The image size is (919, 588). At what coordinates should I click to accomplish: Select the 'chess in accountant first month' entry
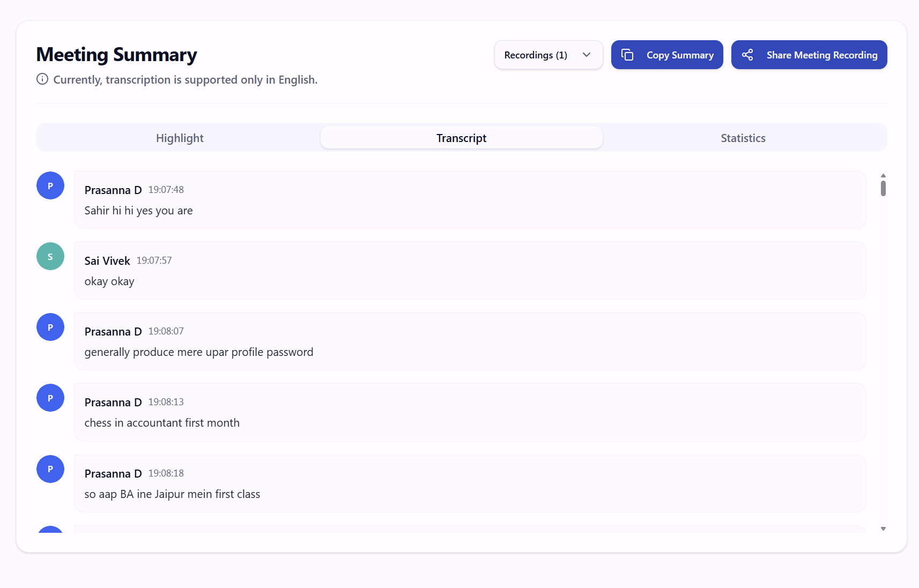pos(470,412)
